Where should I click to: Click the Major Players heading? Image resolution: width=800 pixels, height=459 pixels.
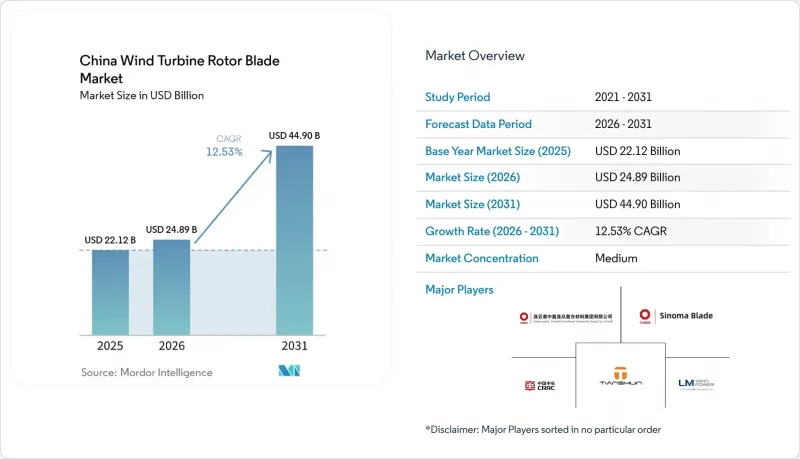(x=459, y=290)
